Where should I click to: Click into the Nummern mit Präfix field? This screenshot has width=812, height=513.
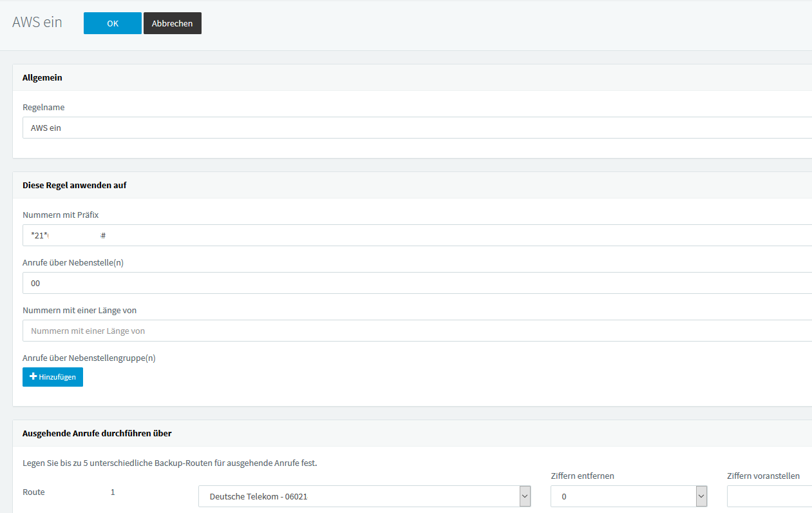click(412, 235)
